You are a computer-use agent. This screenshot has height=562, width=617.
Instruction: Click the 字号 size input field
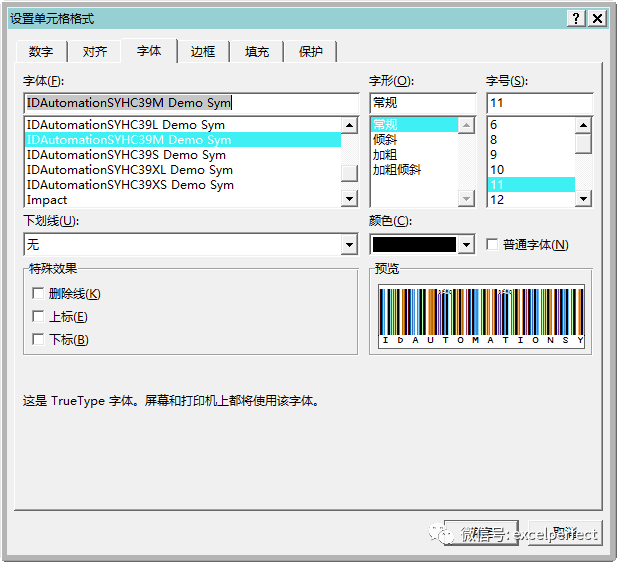tap(539, 103)
